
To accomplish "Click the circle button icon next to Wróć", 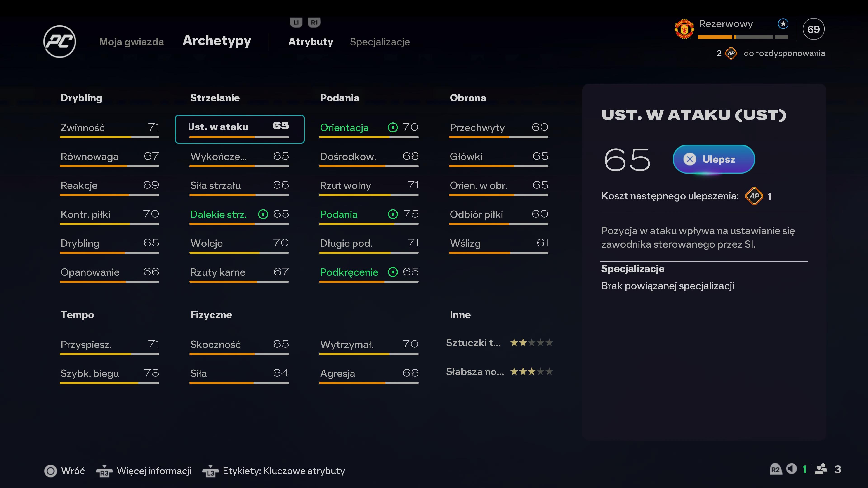I will 51,471.
